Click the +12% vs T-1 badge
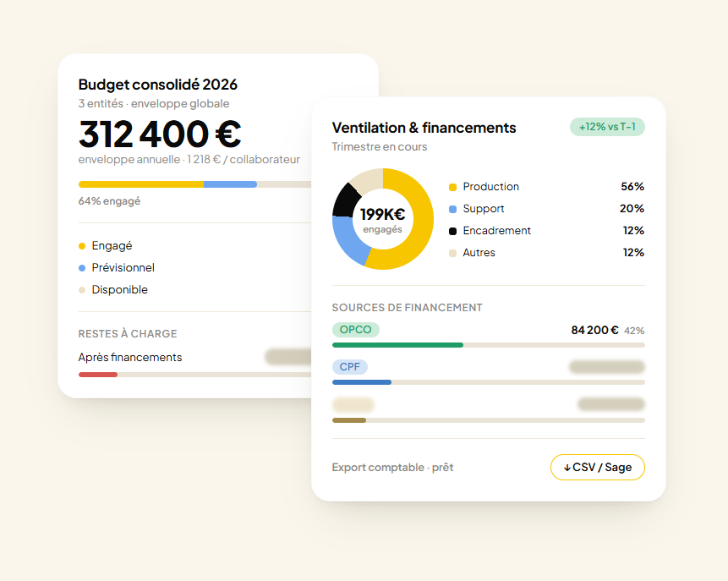Image resolution: width=728 pixels, height=581 pixels. (x=607, y=127)
